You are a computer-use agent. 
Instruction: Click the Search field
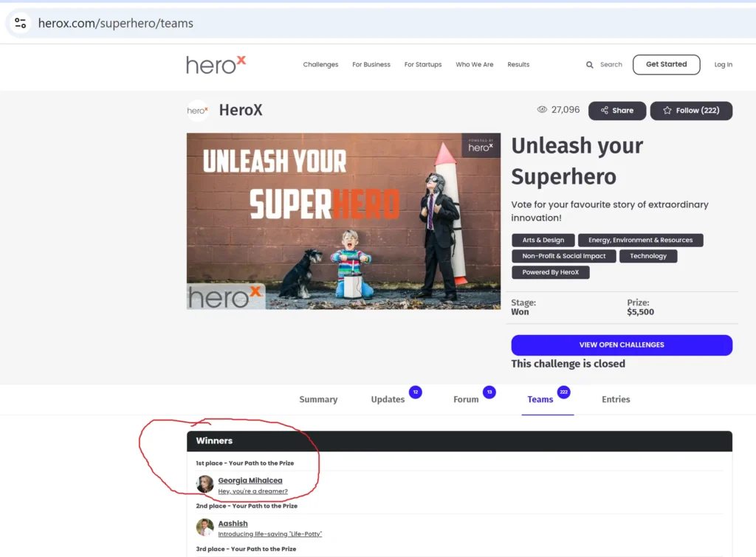pyautogui.click(x=611, y=65)
